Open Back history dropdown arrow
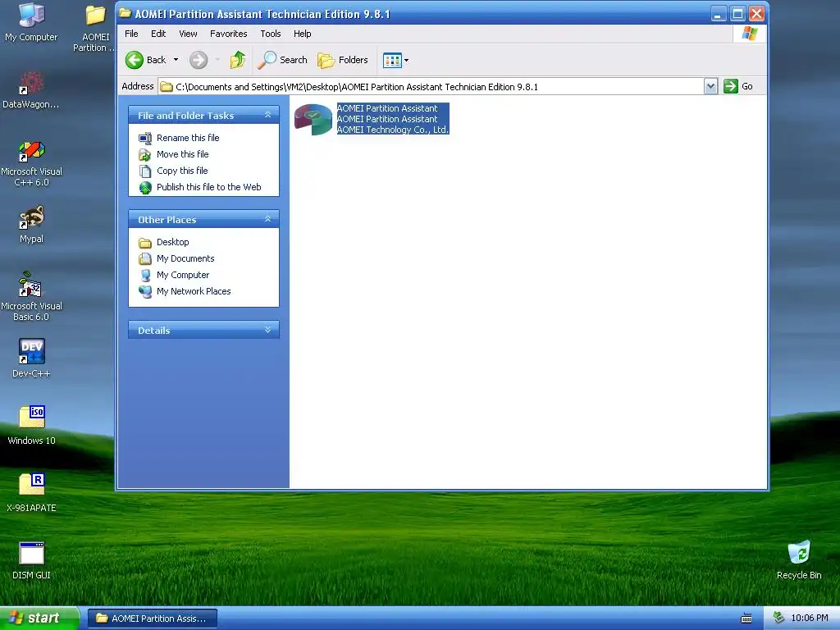Image resolution: width=840 pixels, height=630 pixels. [x=176, y=60]
